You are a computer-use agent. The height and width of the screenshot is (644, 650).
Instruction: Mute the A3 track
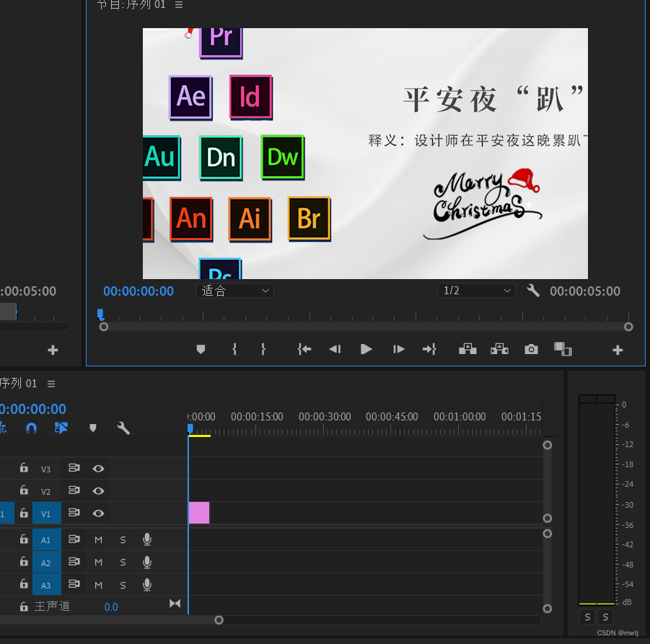point(98,585)
